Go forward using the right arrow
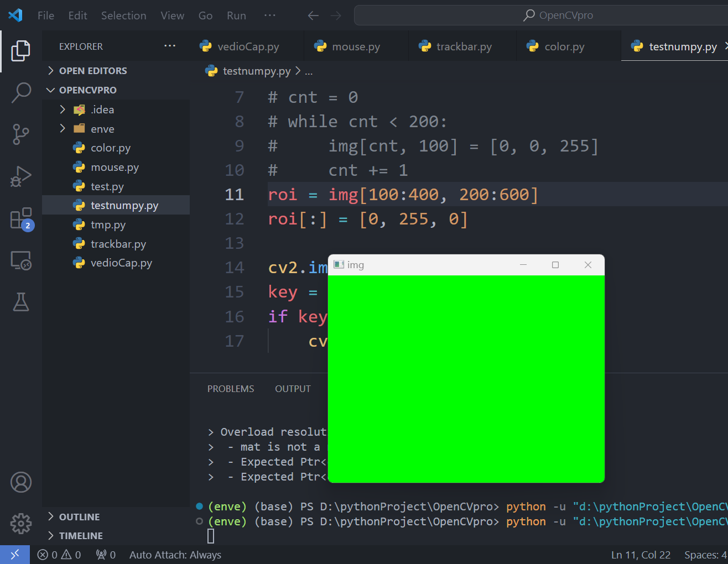 (x=336, y=15)
